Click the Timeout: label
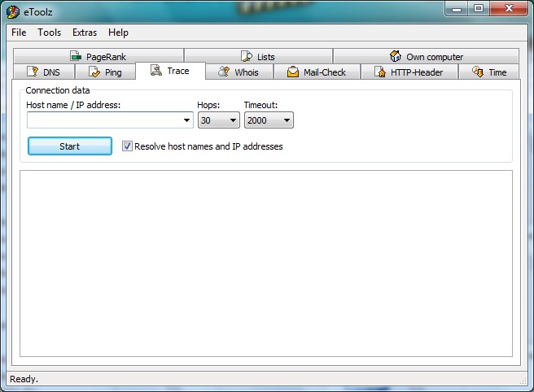Image resolution: width=534 pixels, height=392 pixels. tap(260, 105)
